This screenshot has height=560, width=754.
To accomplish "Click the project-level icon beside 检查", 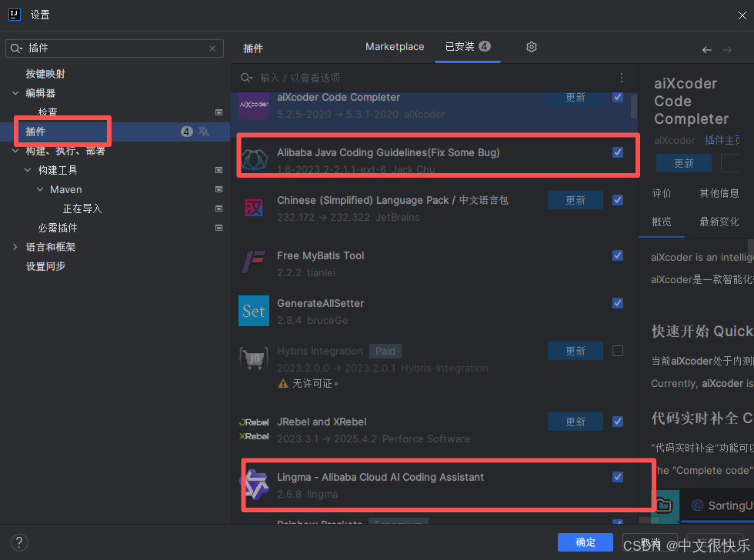I will pos(219,112).
